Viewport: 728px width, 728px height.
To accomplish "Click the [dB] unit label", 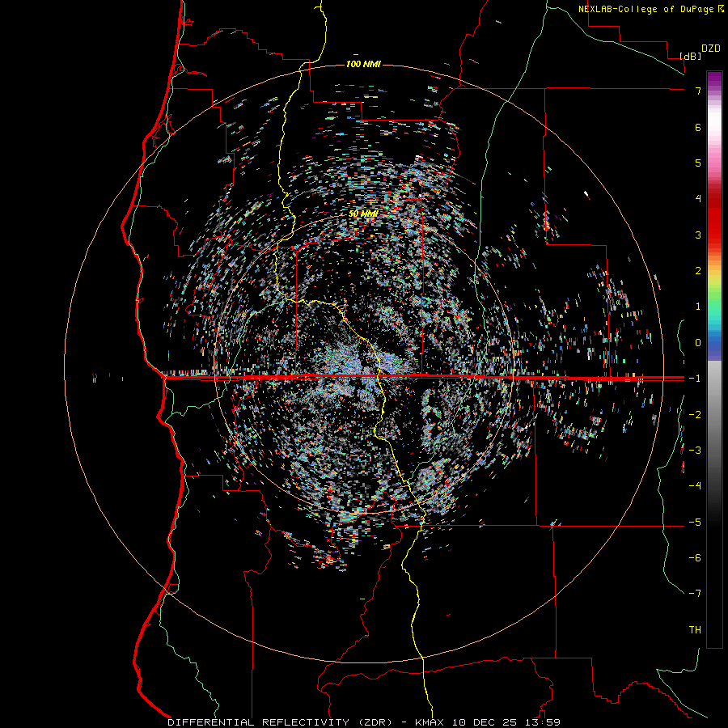I will click(x=691, y=56).
